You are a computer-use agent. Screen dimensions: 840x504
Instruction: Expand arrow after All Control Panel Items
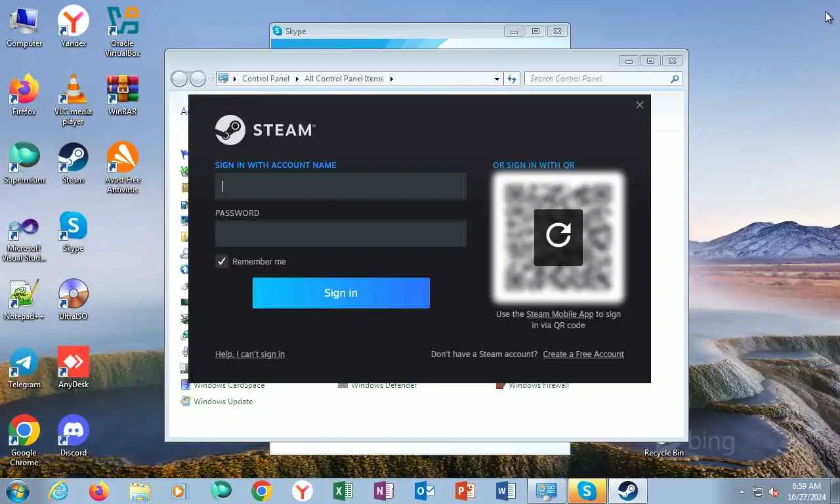coord(392,79)
